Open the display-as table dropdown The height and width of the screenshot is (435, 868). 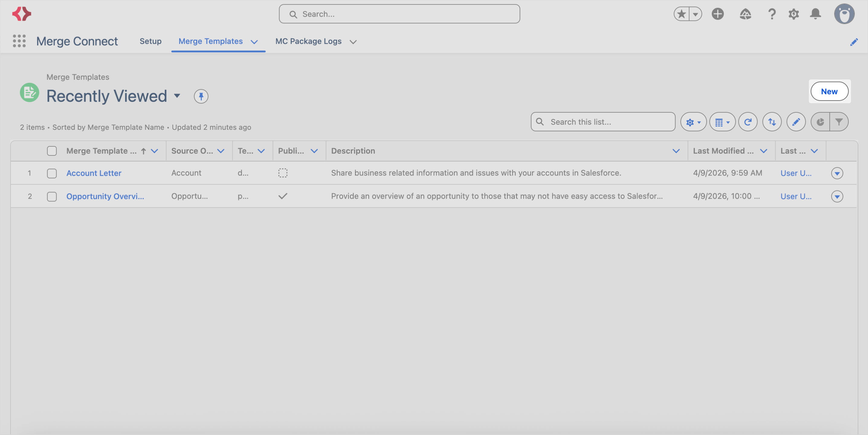pyautogui.click(x=722, y=122)
